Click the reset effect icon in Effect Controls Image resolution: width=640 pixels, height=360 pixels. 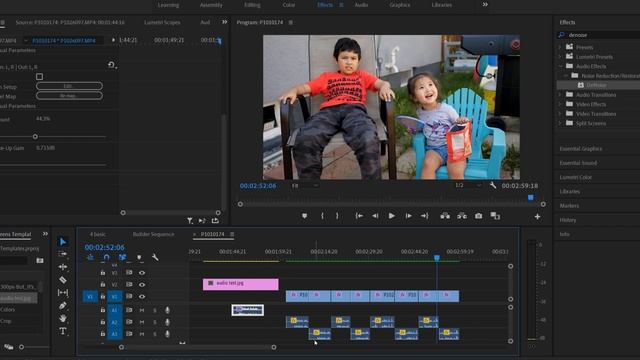tap(111, 65)
